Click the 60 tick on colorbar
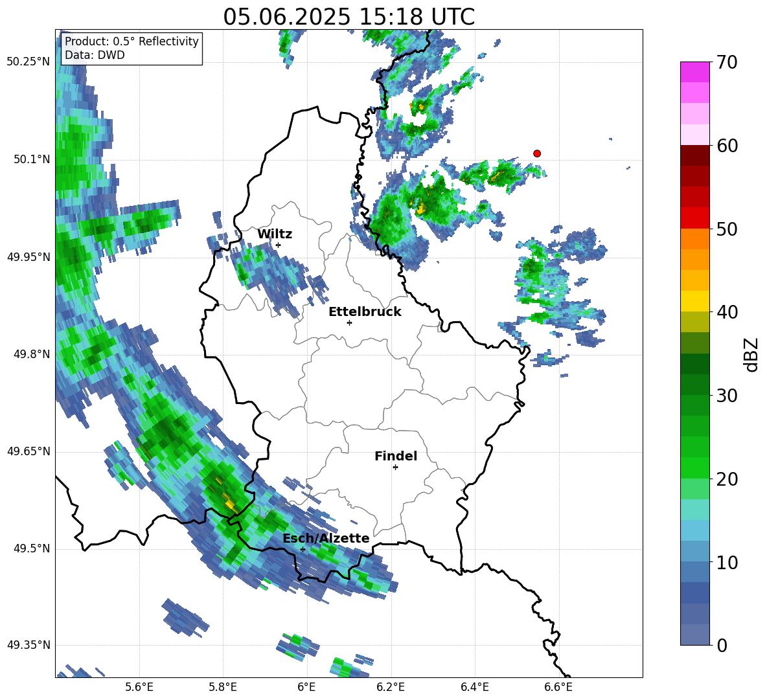The image size is (767, 700). 727,146
